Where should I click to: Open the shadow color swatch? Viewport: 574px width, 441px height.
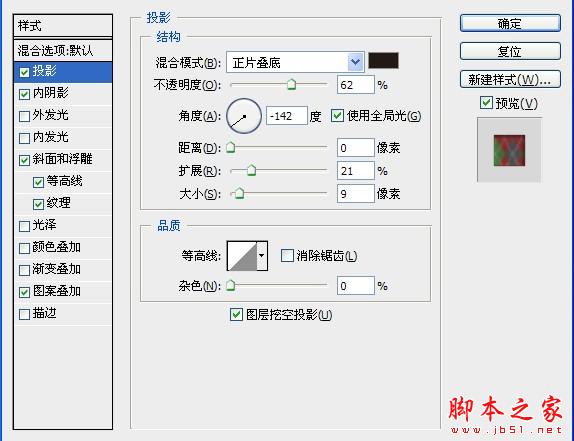383,60
